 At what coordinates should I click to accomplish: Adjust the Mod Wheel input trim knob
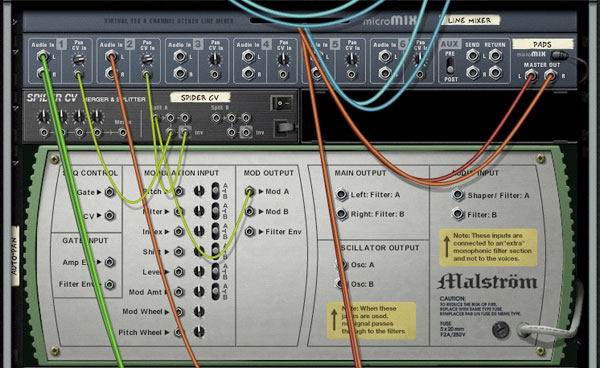click(199, 311)
